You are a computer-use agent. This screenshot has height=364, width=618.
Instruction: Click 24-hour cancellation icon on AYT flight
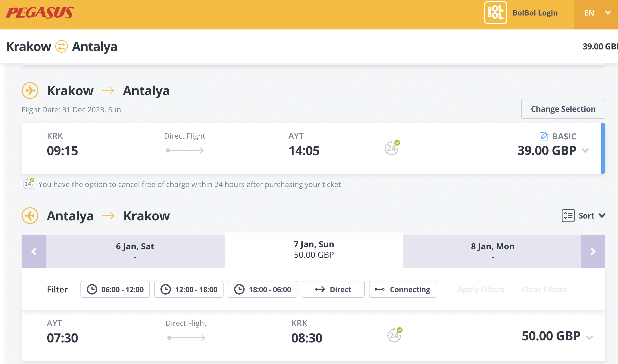(x=394, y=335)
